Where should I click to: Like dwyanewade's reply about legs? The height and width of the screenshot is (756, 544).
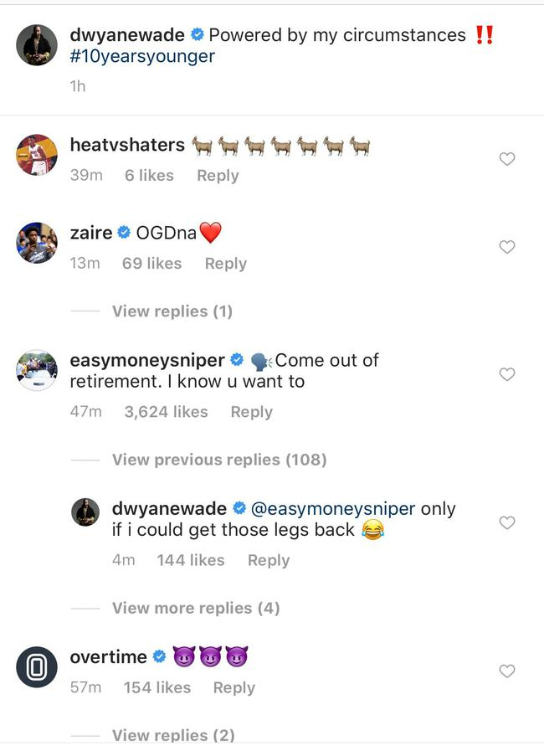[x=506, y=522]
